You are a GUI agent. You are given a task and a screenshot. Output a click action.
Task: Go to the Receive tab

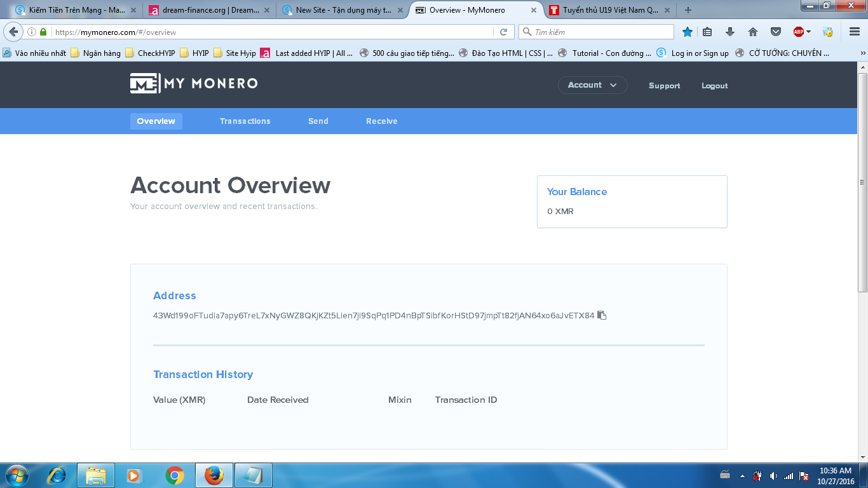(382, 121)
